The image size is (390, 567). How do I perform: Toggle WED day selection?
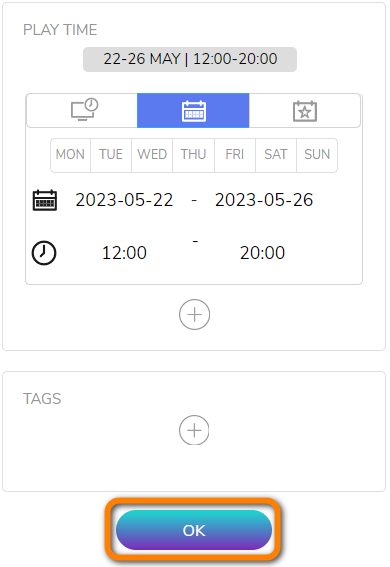(x=152, y=155)
